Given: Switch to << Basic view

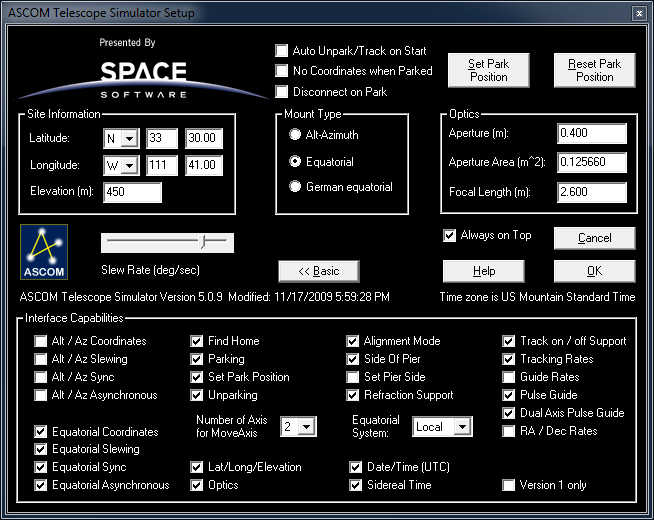Looking at the screenshot, I should point(319,271).
